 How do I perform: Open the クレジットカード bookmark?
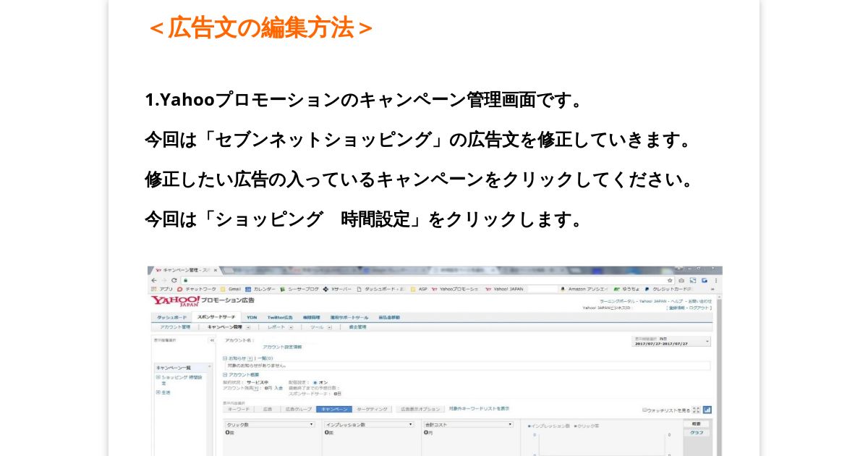(669, 289)
